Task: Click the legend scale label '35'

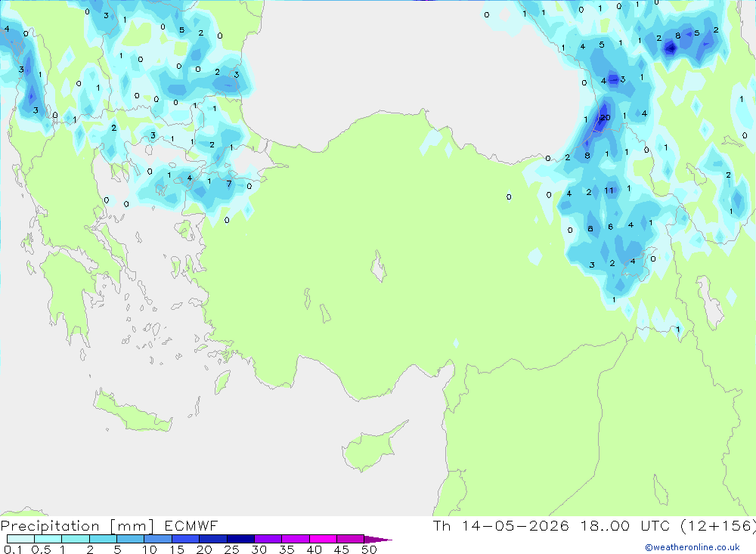Action: (x=287, y=549)
